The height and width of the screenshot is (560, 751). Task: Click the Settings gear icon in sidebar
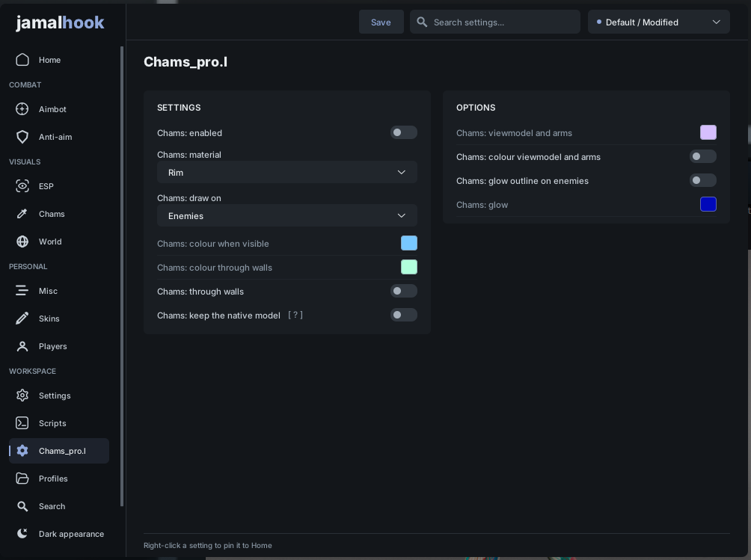pyautogui.click(x=22, y=396)
